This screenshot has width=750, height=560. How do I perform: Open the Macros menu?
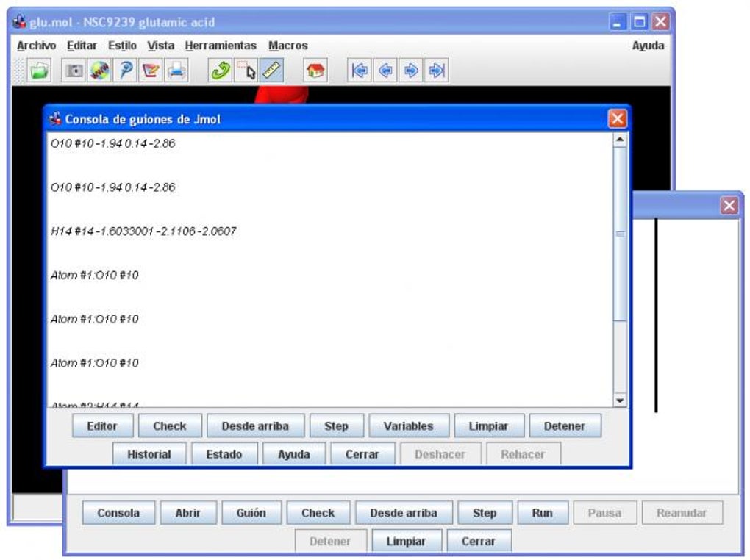(x=288, y=46)
